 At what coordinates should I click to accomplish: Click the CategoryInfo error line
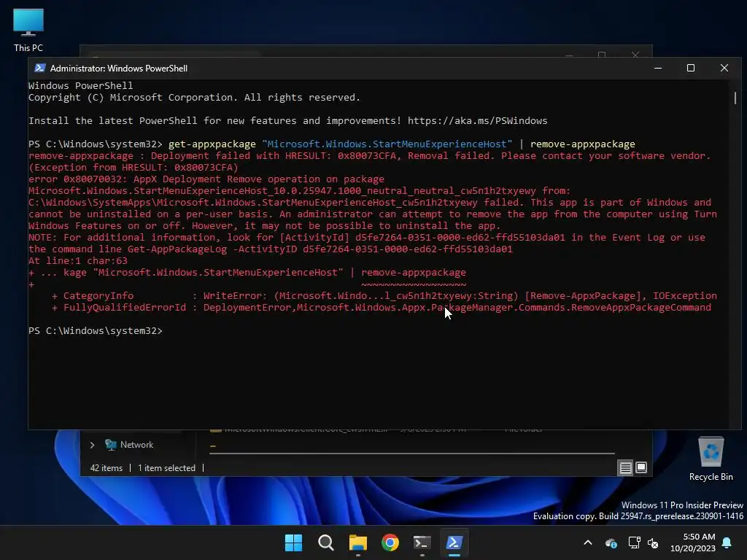[384, 296]
